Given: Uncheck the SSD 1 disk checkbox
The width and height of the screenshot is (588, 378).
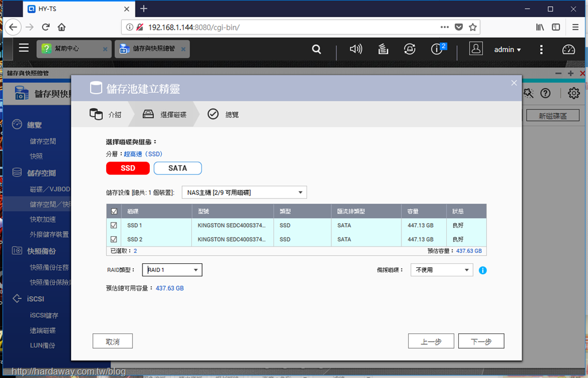Looking at the screenshot, I should point(114,225).
